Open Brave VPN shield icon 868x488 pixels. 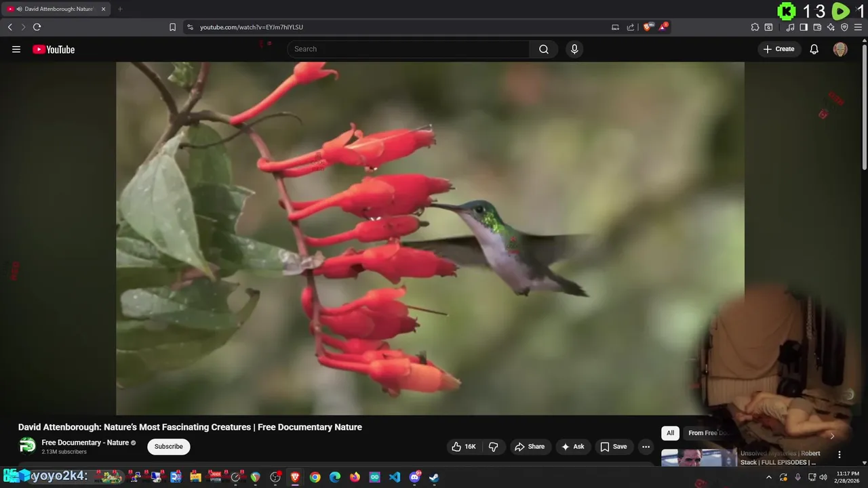844,27
